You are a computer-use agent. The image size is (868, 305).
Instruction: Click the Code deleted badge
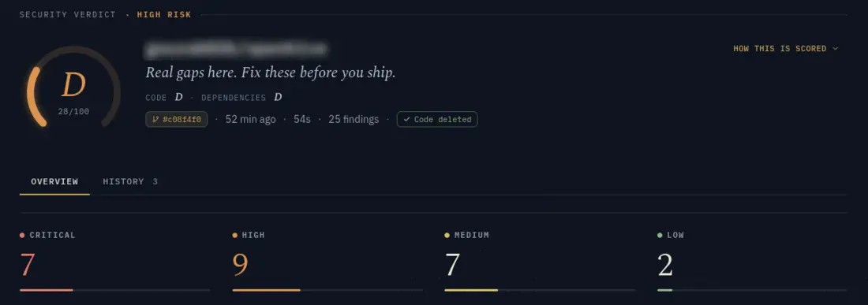point(437,119)
